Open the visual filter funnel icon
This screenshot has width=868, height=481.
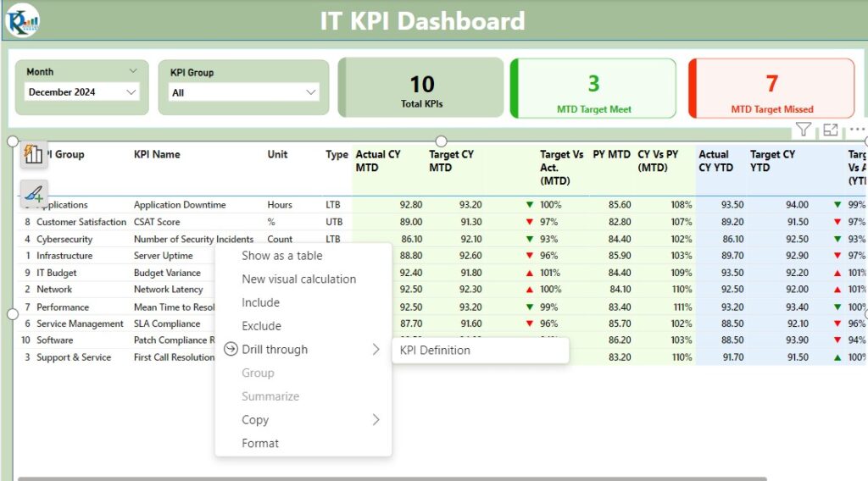point(804,130)
